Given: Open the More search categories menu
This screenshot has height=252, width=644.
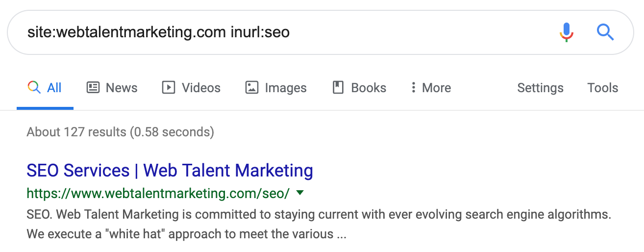Looking at the screenshot, I should click(431, 88).
